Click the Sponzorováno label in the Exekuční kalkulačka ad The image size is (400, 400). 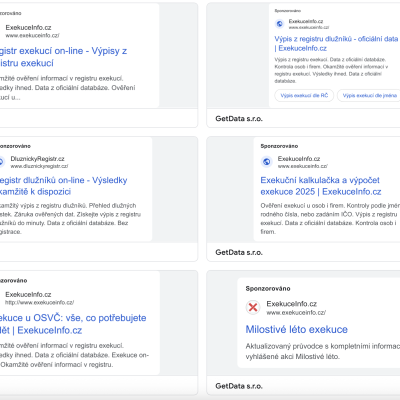(x=279, y=146)
